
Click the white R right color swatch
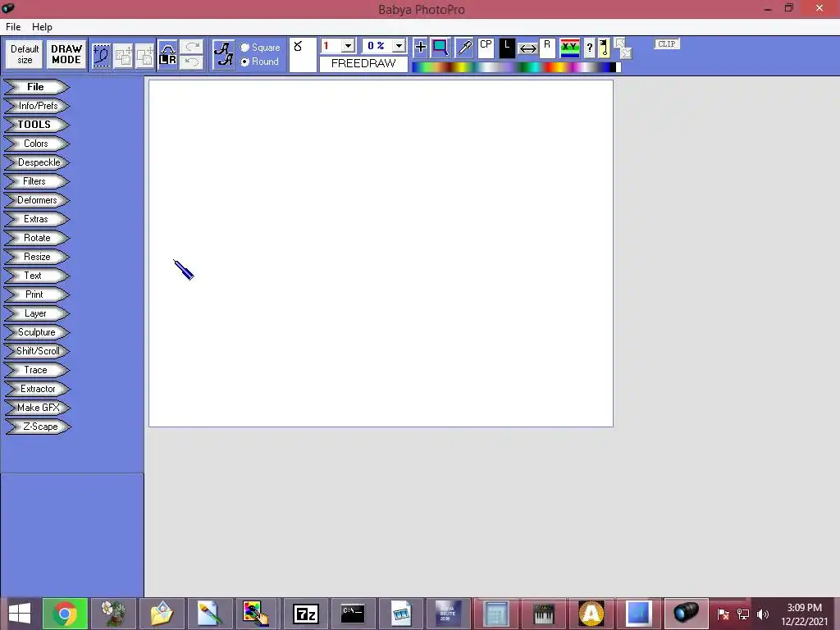(547, 48)
